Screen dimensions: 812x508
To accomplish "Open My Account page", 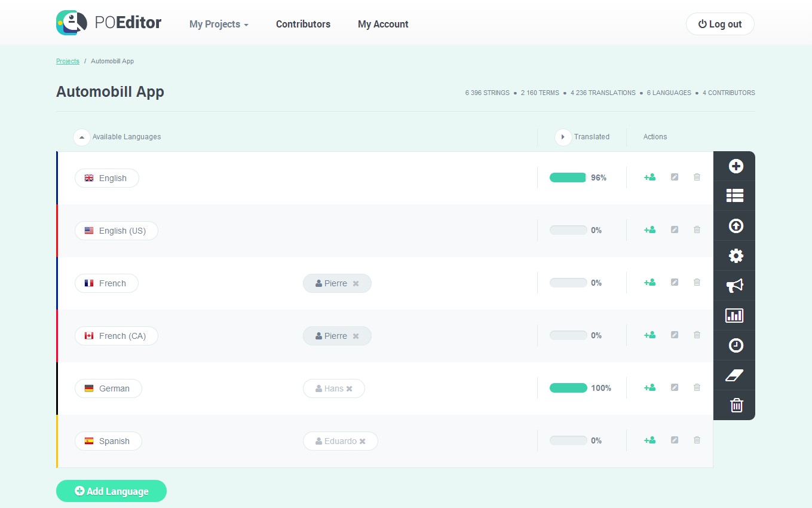I will point(383,25).
